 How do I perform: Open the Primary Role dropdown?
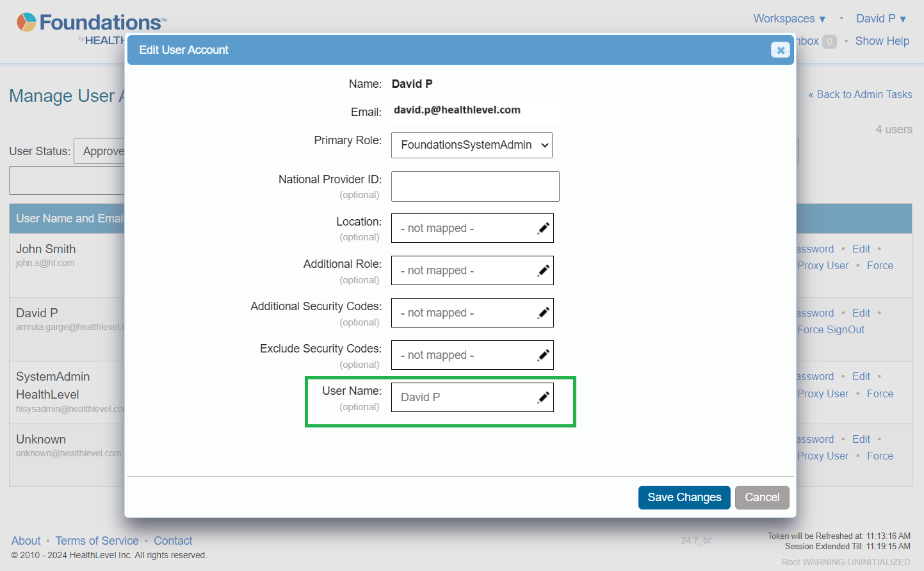(x=471, y=145)
